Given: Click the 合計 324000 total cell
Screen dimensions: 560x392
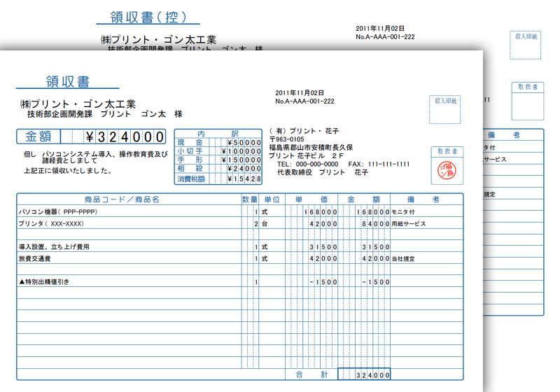Looking at the screenshot, I should coord(364,376).
